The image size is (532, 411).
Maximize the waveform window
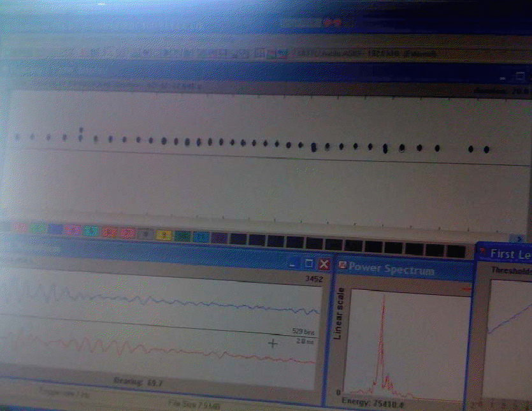pyautogui.click(x=309, y=263)
